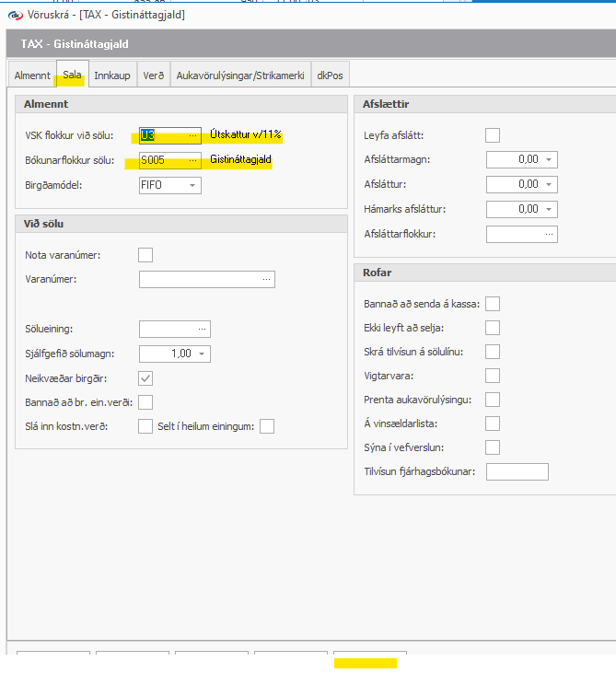The width and height of the screenshot is (616, 673).
Task: Expand the Hámarks afsláttur dropdown
Action: tap(549, 209)
